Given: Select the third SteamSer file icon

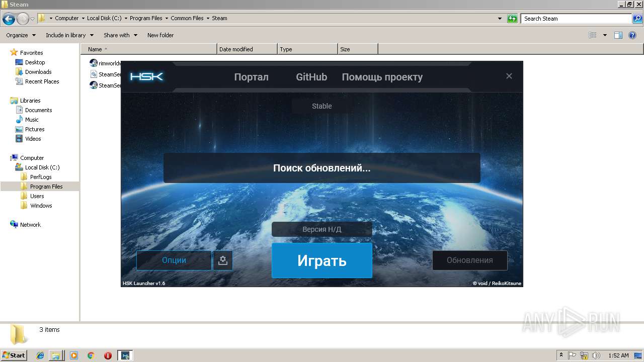Looking at the screenshot, I should (94, 85).
